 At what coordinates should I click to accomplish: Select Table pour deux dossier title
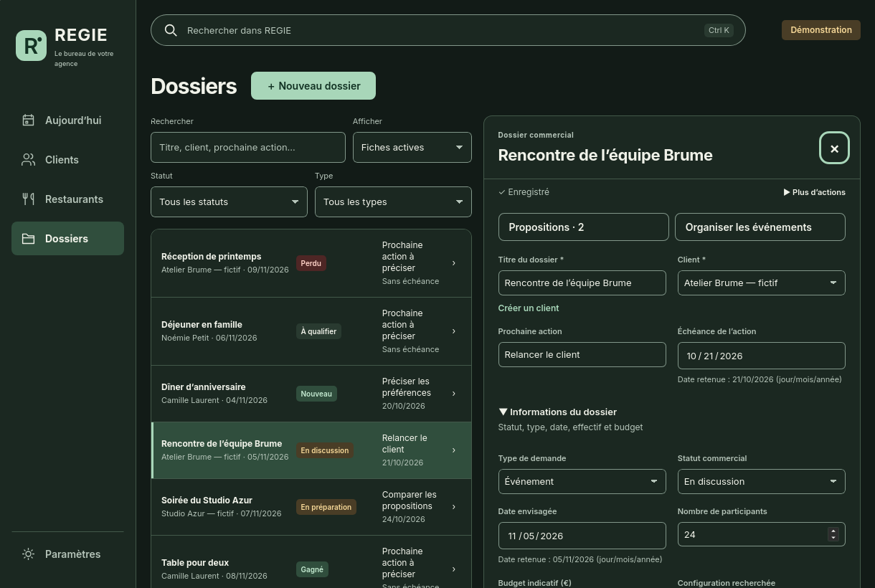[x=195, y=563]
